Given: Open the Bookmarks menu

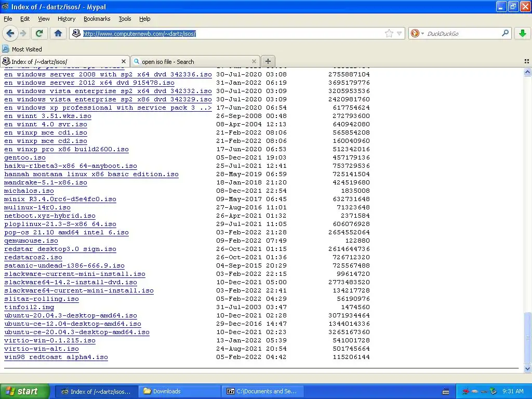Looking at the screenshot, I should pos(97,19).
